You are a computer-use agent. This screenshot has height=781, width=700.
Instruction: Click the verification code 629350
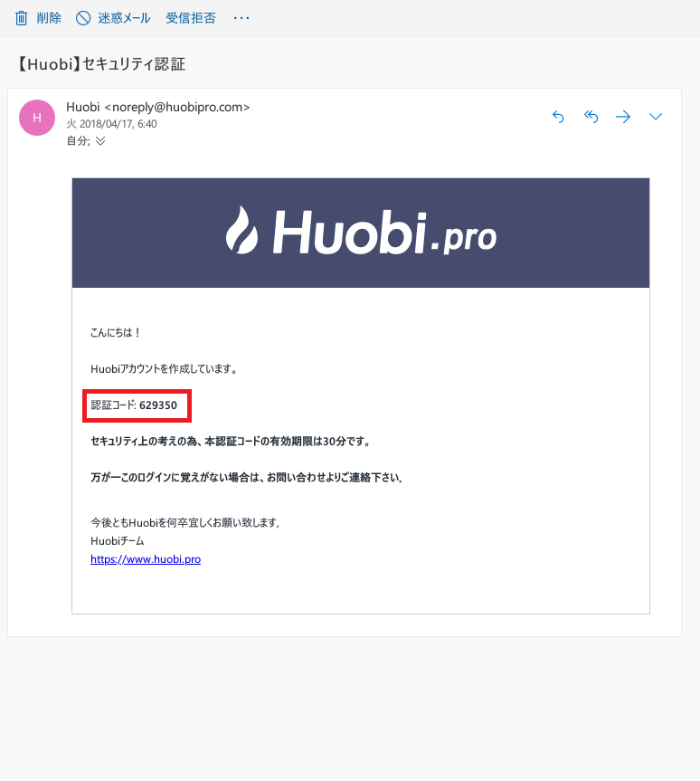158,405
